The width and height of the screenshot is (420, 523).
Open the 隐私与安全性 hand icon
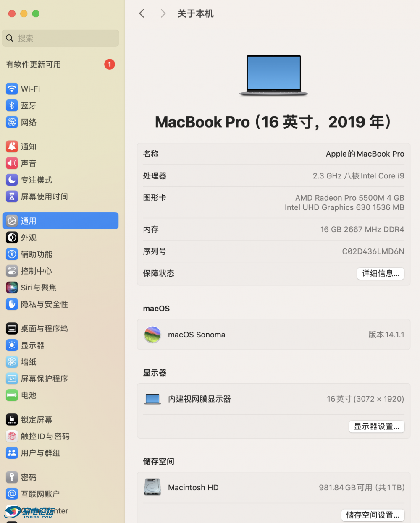[x=12, y=304]
